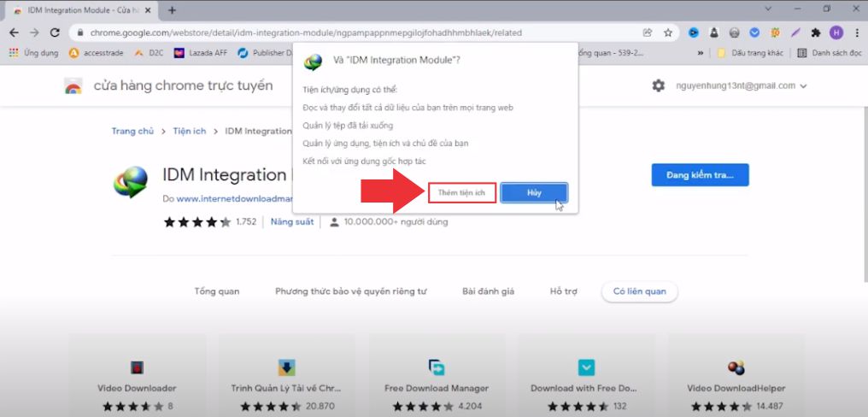The height and width of the screenshot is (417, 868).
Task: Open a new browser tab
Action: [x=173, y=10]
